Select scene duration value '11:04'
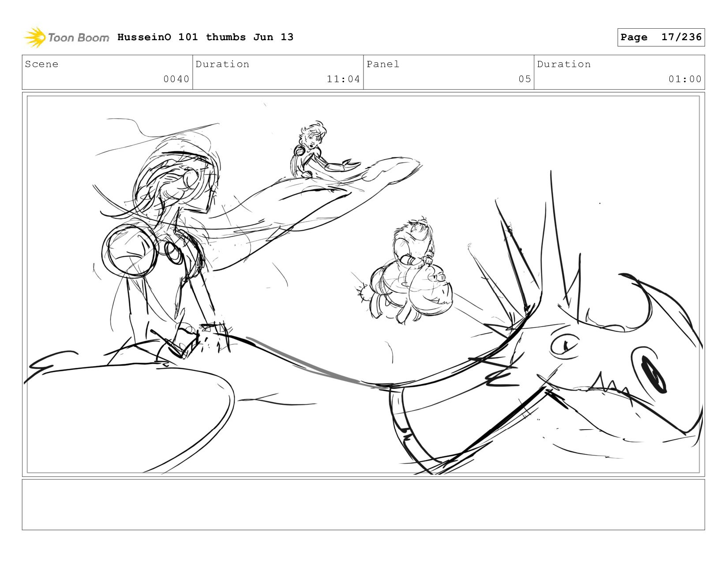 tap(343, 79)
